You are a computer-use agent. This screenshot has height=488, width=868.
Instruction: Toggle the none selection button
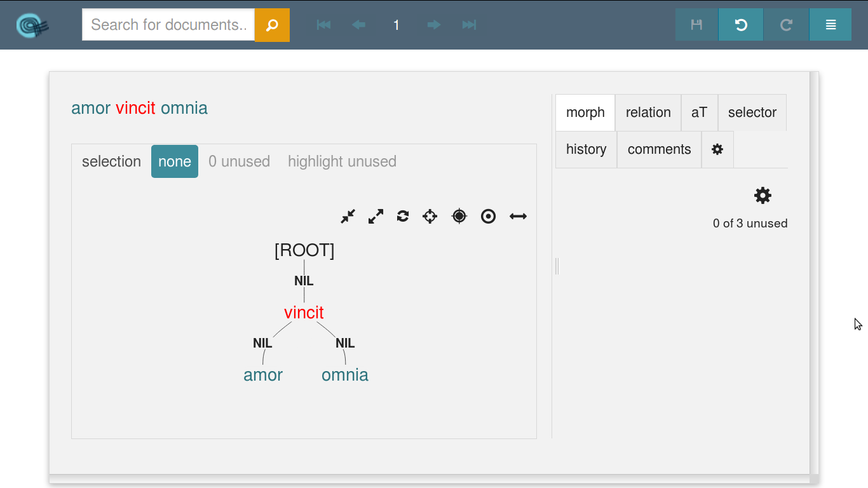(x=175, y=161)
